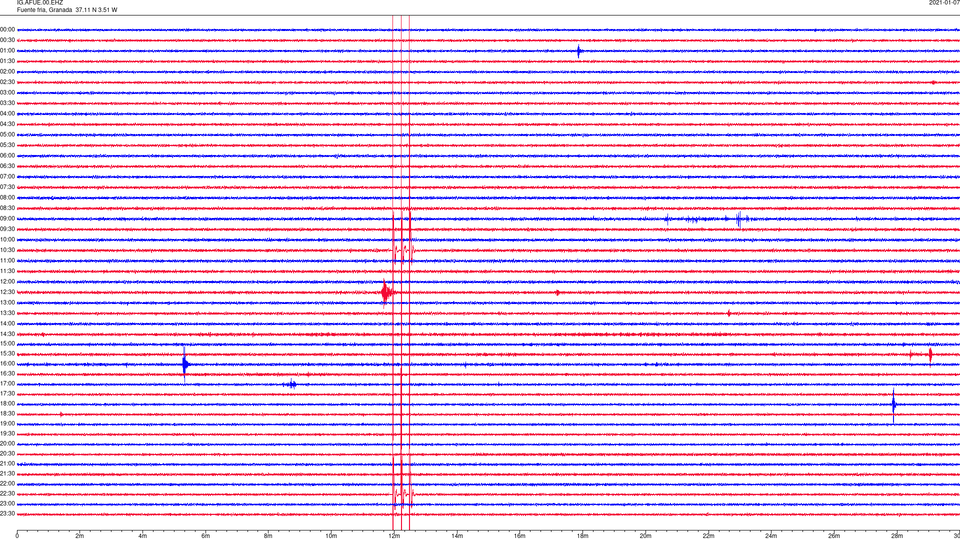
Task: Click the blue event near 23m on 09:00 trace
Action: pos(739,219)
